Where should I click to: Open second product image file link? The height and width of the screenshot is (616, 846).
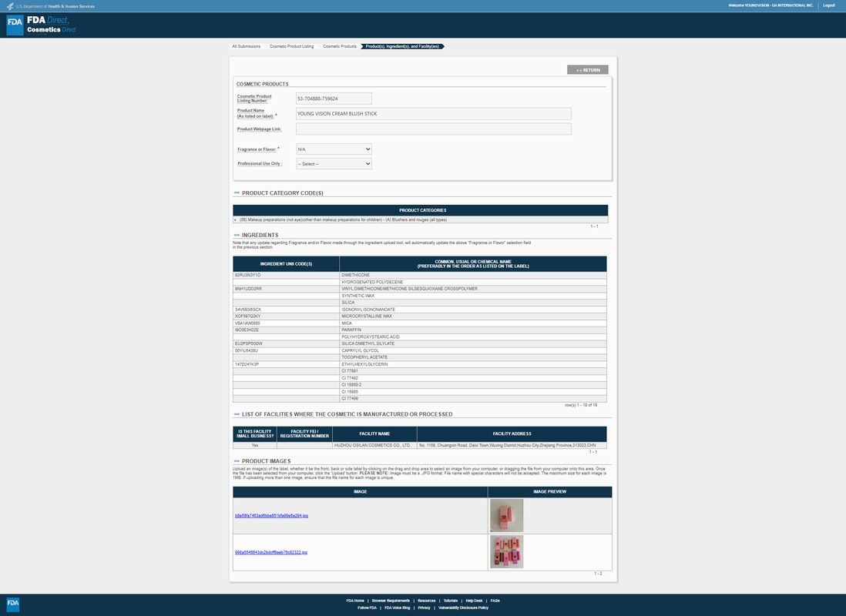tap(271, 552)
